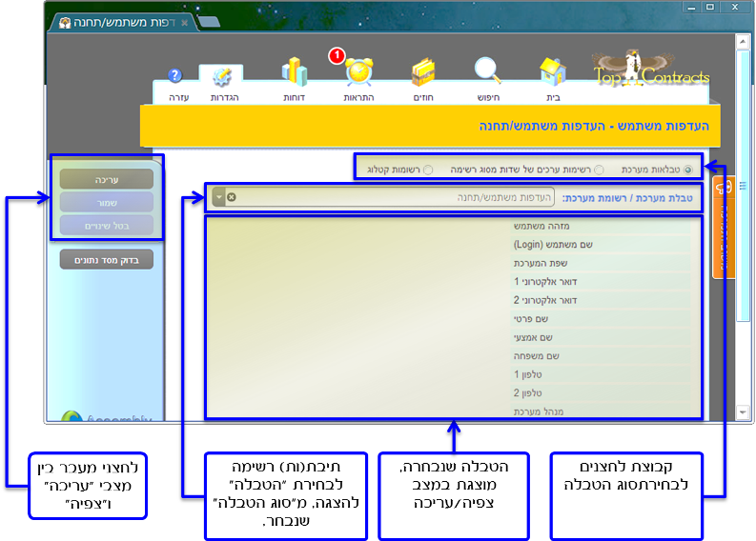Minimize the browser window
Viewport: 756px width, 541px height.
pos(691,8)
